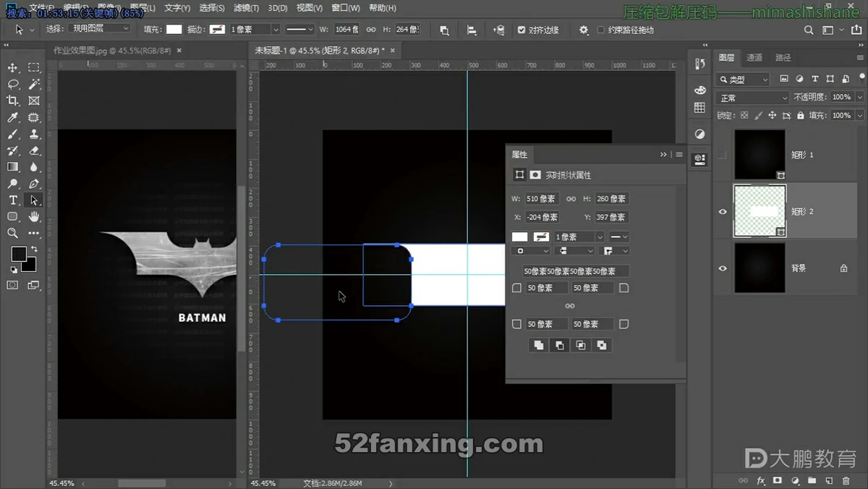Open the 滤镜(T) menu
Screen dimensions: 868x489
click(x=247, y=8)
